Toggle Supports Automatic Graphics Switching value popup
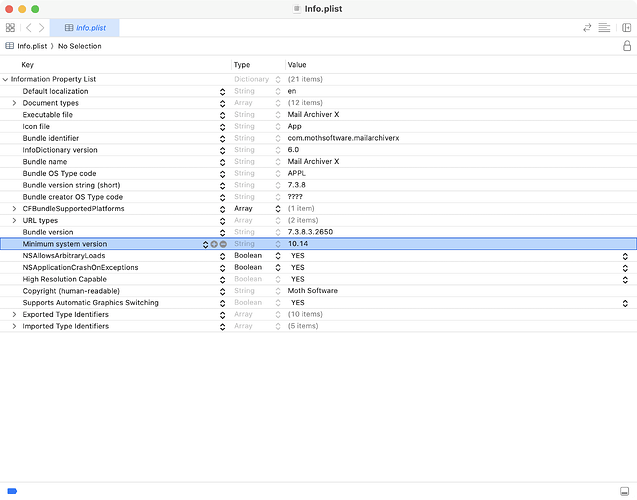This screenshot has height=500, width=637. 625,303
